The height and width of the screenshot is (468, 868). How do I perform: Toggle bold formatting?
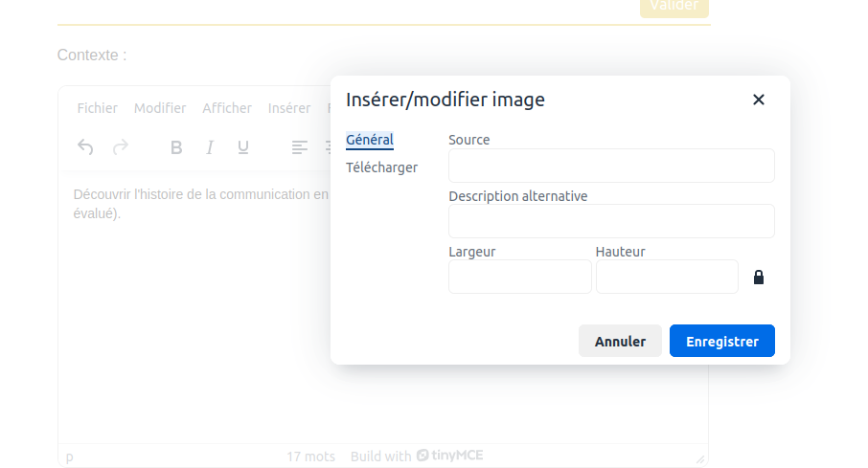[176, 147]
